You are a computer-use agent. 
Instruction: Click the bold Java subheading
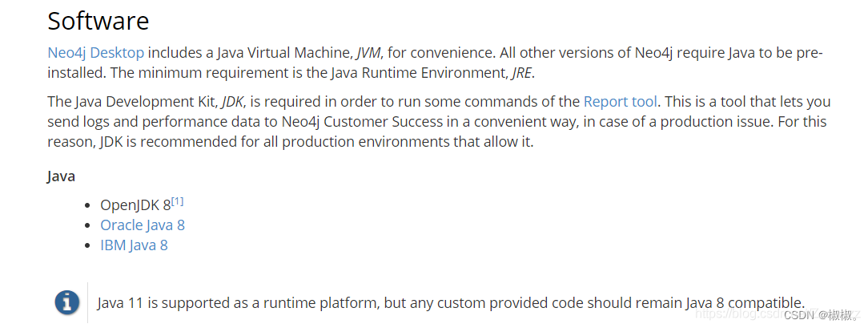[x=61, y=176]
